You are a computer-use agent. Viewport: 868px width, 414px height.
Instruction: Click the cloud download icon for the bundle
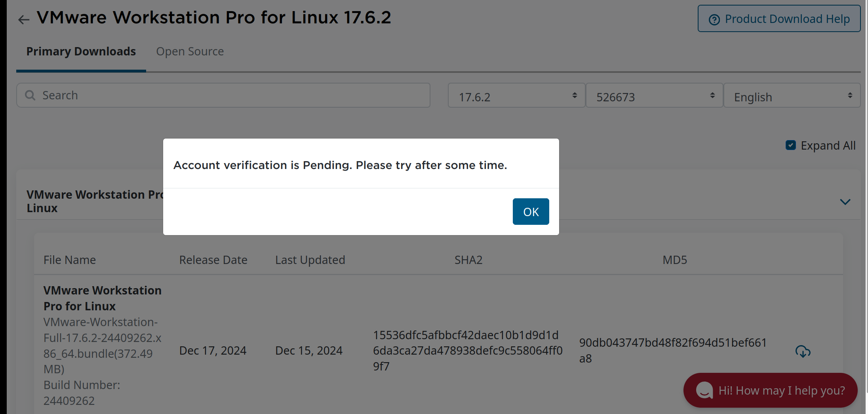[803, 351]
